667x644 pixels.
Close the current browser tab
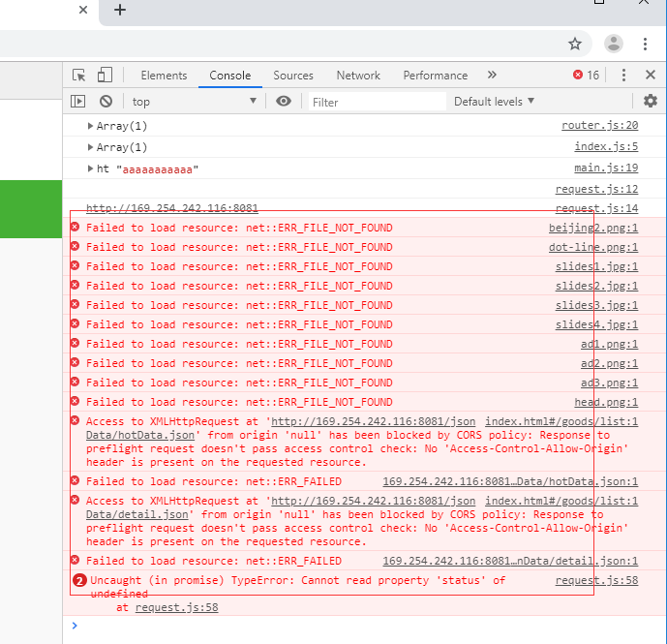point(83,10)
